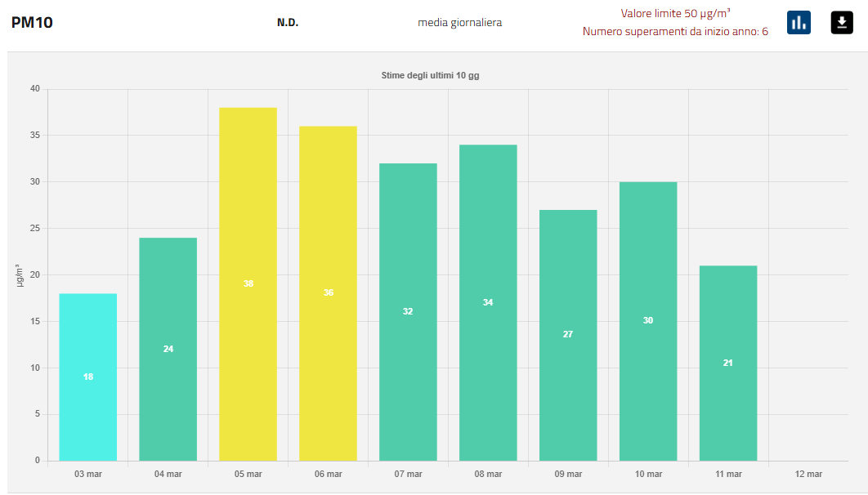Click the yellow bar with value 36
This screenshot has width=868, height=495.
tap(329, 292)
